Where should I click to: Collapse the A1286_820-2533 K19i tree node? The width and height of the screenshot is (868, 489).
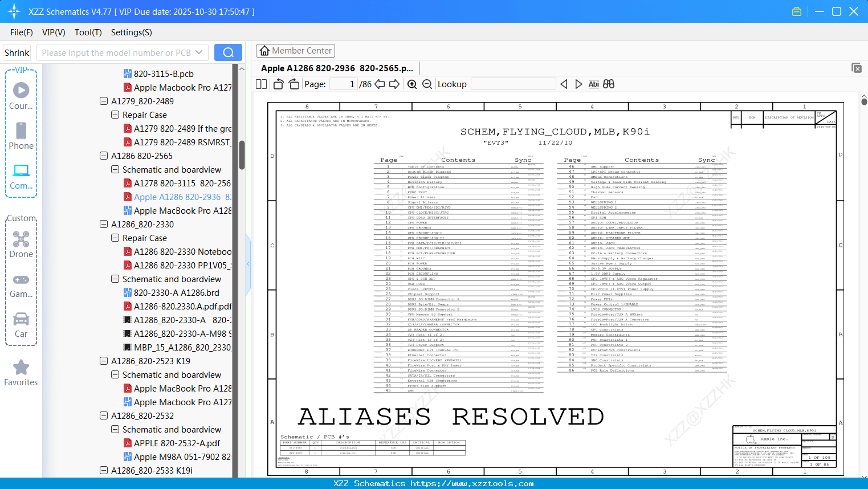(x=104, y=470)
